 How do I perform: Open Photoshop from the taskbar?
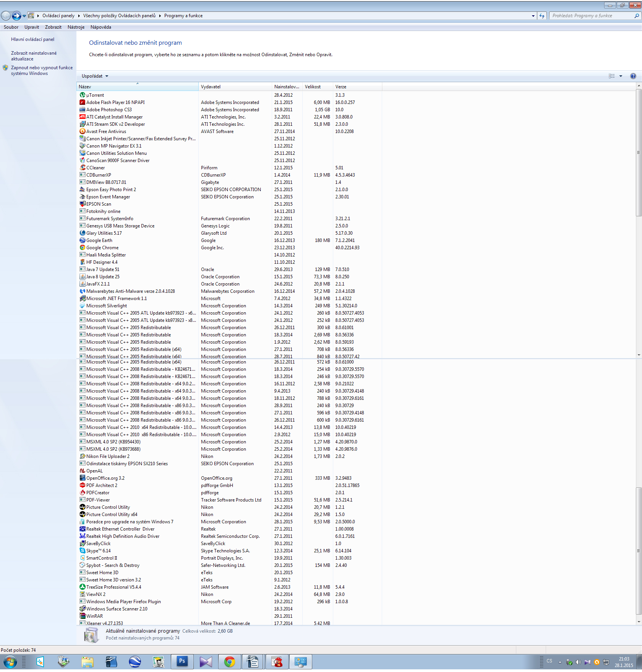tap(182, 661)
